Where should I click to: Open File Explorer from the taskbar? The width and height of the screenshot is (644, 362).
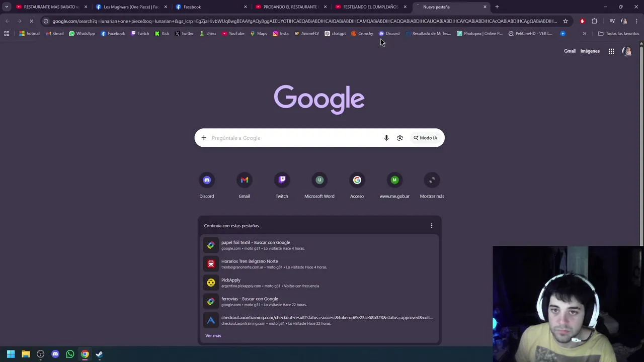[26, 354]
